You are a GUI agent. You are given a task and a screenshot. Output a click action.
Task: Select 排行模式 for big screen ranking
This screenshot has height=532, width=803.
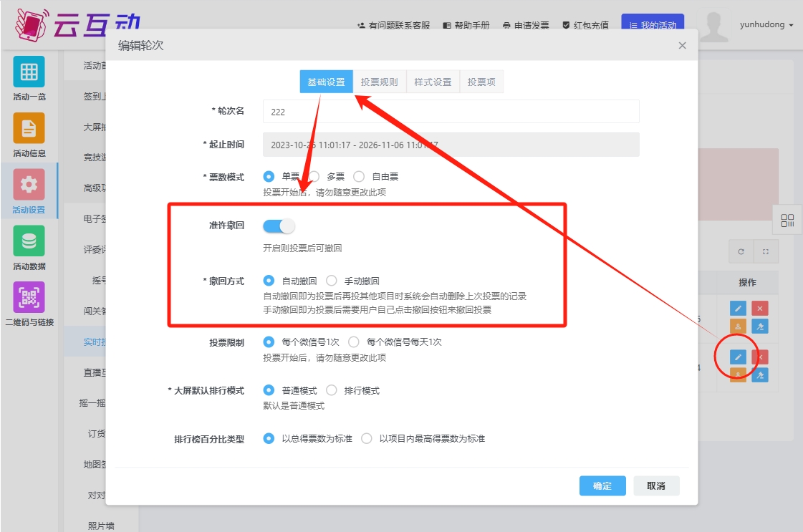[x=332, y=390]
